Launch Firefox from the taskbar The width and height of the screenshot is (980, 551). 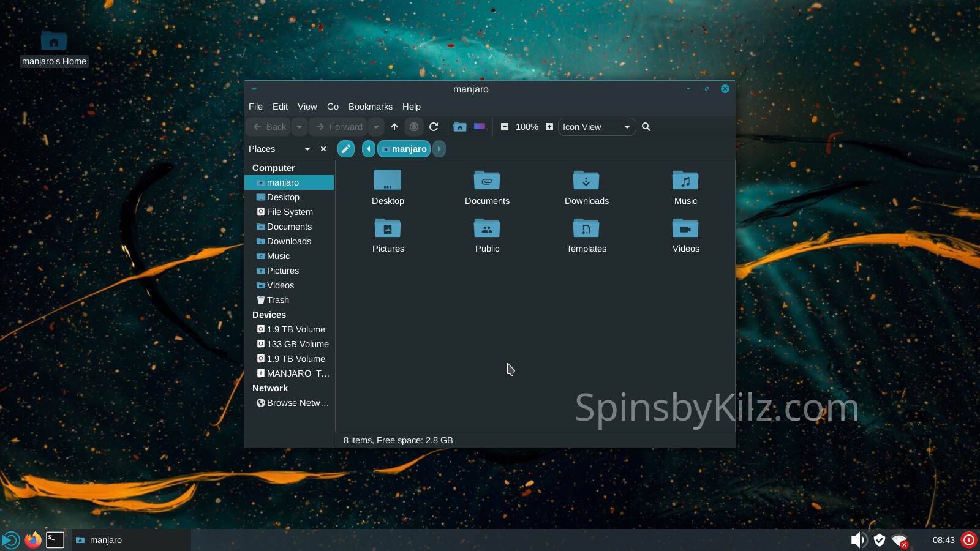[x=33, y=540]
